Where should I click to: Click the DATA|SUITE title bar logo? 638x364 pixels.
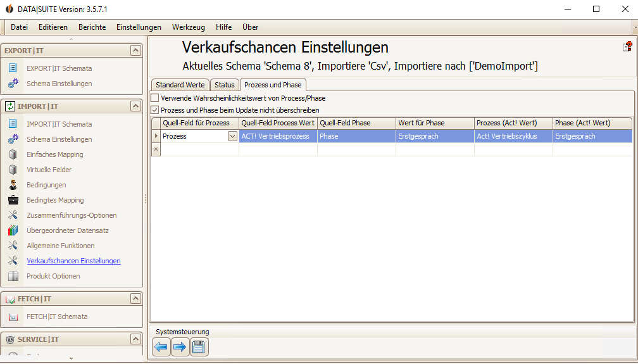tap(9, 9)
